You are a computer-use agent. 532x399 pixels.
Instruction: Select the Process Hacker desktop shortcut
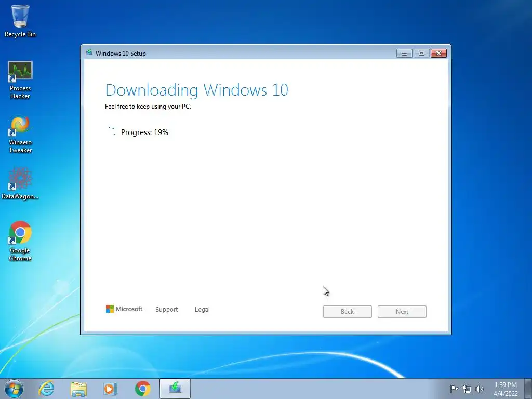coord(20,80)
